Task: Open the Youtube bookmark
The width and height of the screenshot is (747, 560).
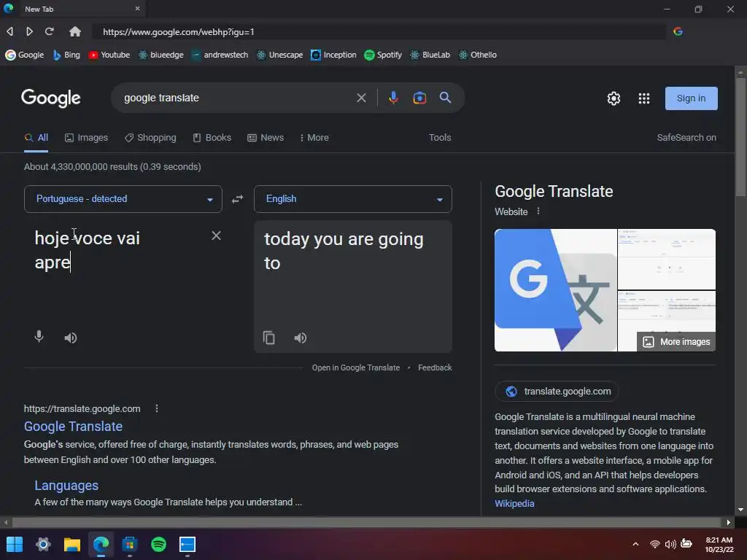Action: (x=109, y=55)
